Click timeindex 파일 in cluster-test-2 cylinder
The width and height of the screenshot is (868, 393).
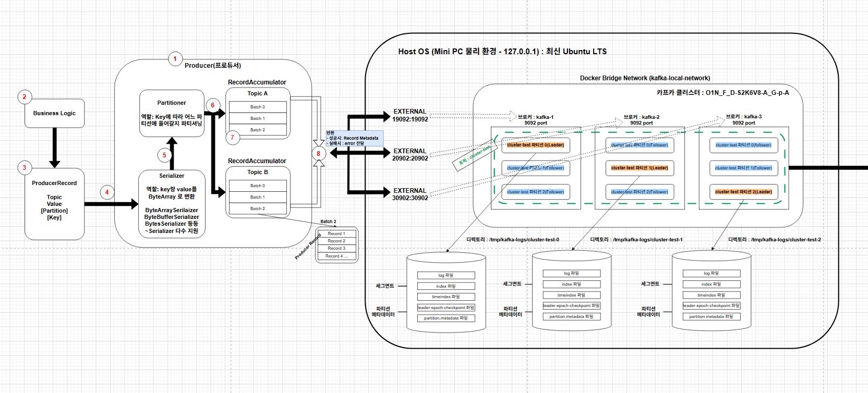tap(712, 295)
